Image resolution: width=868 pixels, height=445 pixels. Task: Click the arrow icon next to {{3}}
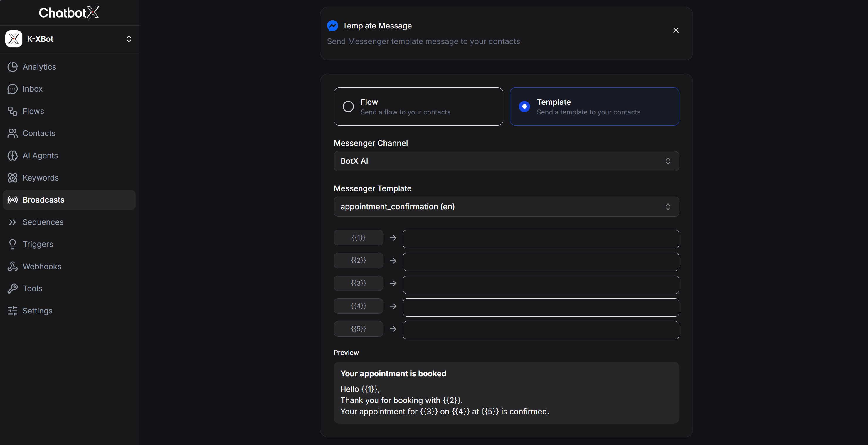coord(393,283)
